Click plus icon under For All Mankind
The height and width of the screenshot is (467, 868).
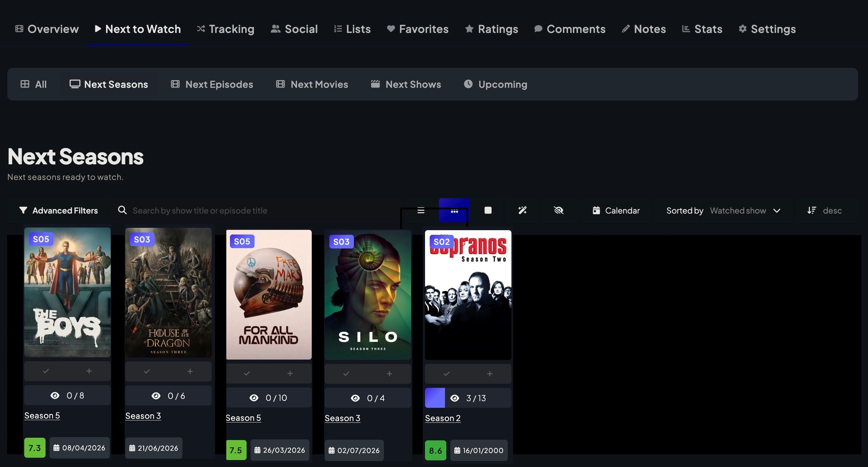pyautogui.click(x=290, y=374)
